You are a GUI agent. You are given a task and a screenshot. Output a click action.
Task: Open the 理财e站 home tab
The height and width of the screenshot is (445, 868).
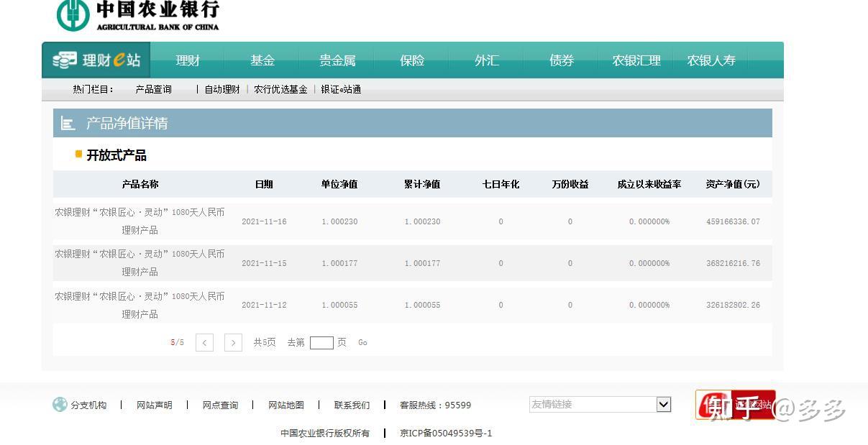tap(96, 60)
